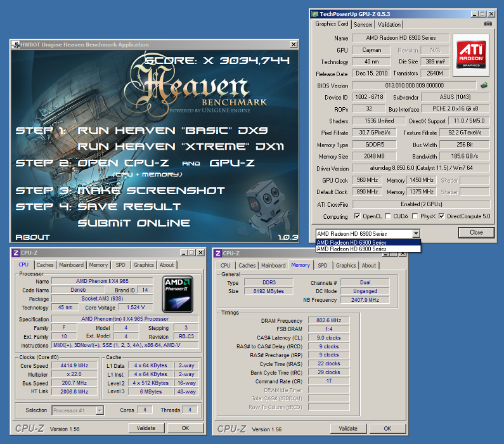504x444 pixels.
Task: Click the GPU-Z screenshot camera icon
Action: pyautogui.click(x=488, y=24)
